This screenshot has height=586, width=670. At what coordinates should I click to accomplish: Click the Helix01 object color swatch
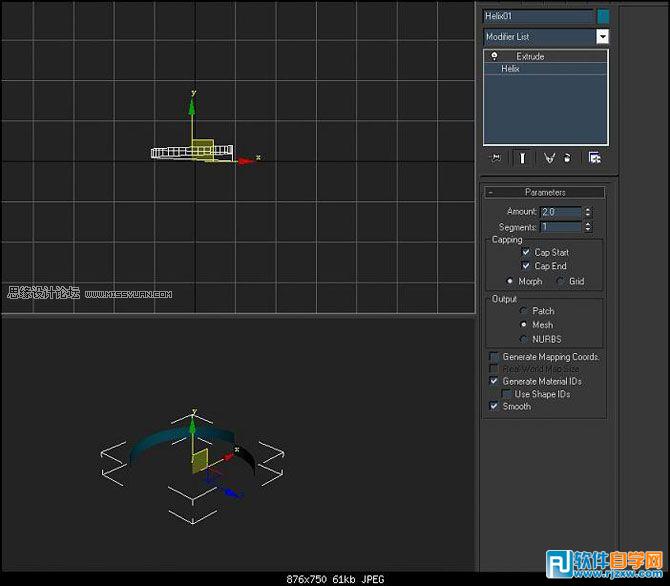pos(603,17)
